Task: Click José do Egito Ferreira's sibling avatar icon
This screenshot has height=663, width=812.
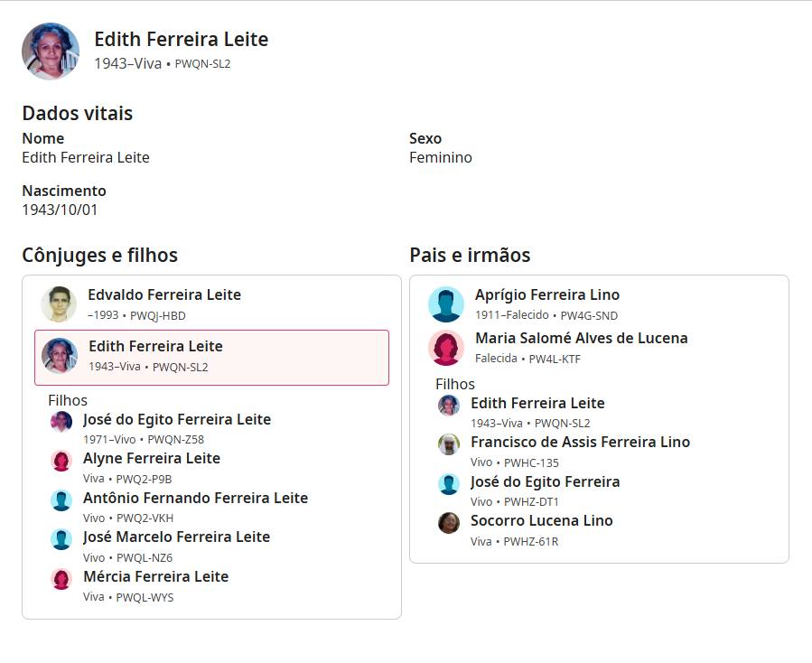Action: [x=449, y=484]
